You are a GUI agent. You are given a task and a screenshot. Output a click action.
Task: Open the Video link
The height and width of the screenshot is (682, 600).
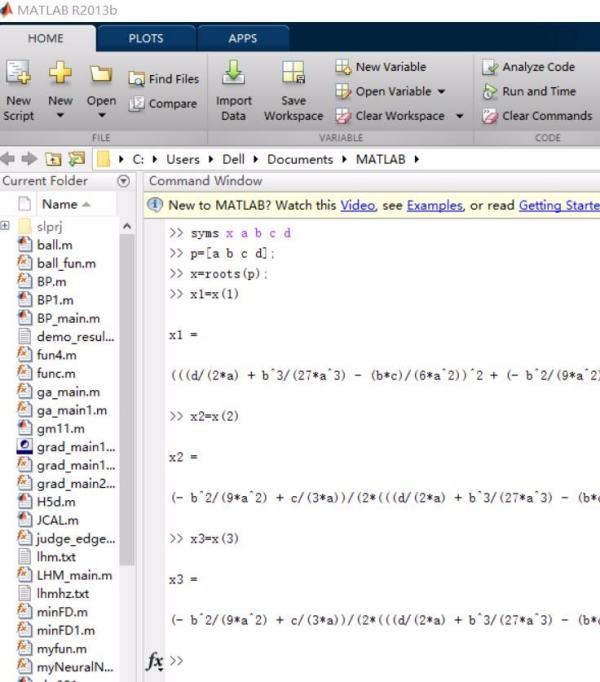click(x=357, y=205)
